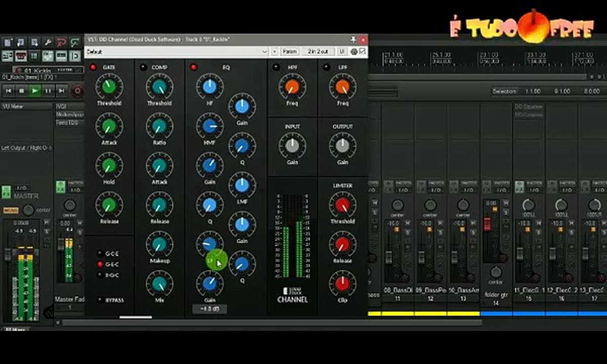Adjust the EQ HF frequency knob

pos(209,86)
